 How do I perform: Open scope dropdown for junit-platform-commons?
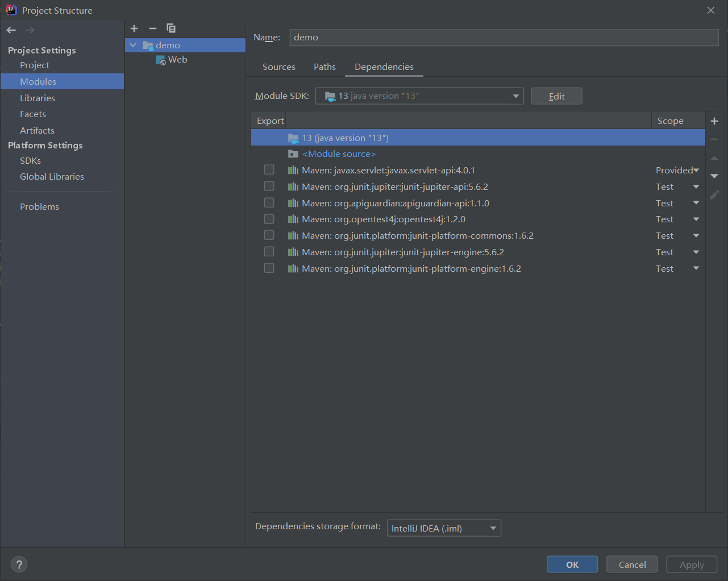[x=696, y=236]
